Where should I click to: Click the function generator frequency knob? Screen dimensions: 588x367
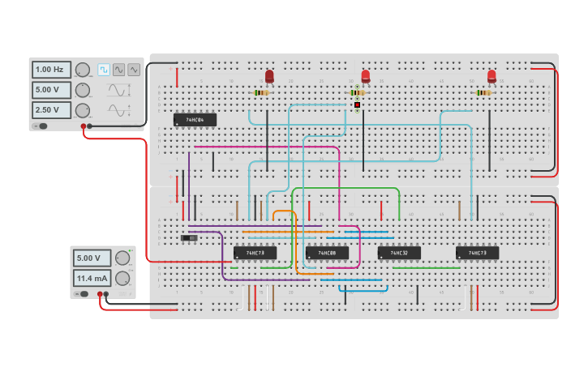[x=83, y=70]
